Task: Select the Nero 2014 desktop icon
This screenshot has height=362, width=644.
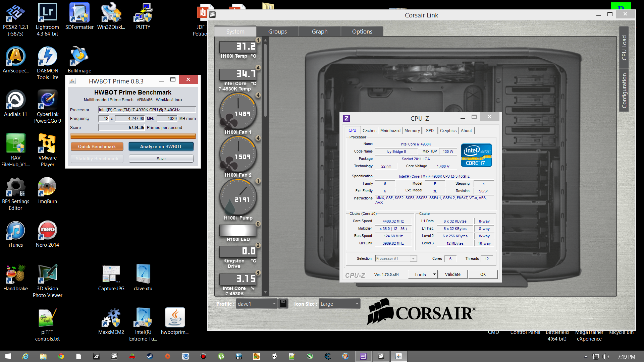Action: (47, 235)
